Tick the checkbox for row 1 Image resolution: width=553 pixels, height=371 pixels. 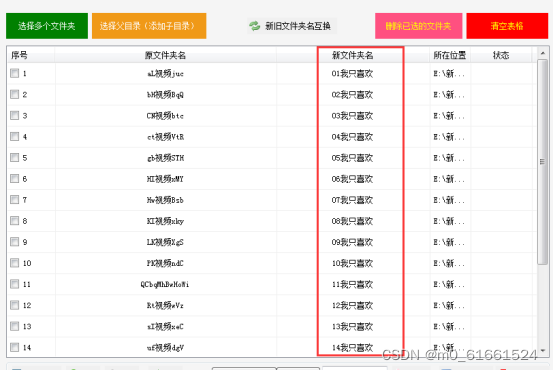14,73
